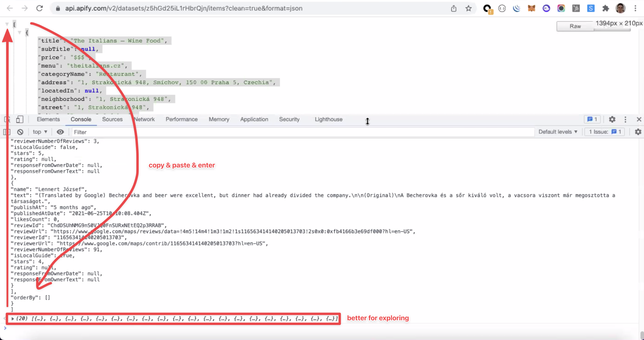The height and width of the screenshot is (340, 644).
Task: Open the DevTools three-dot customize menu
Action: click(x=625, y=119)
